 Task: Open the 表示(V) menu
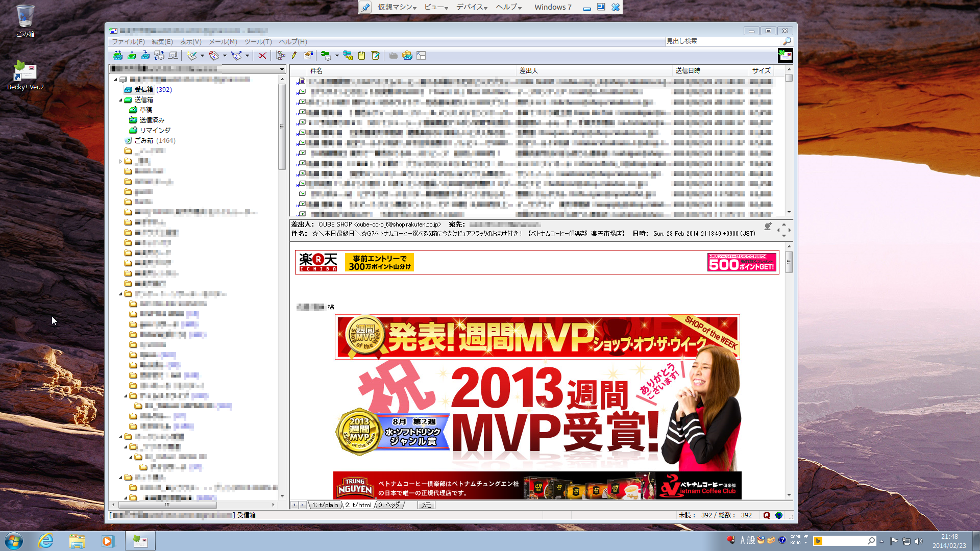click(x=190, y=42)
